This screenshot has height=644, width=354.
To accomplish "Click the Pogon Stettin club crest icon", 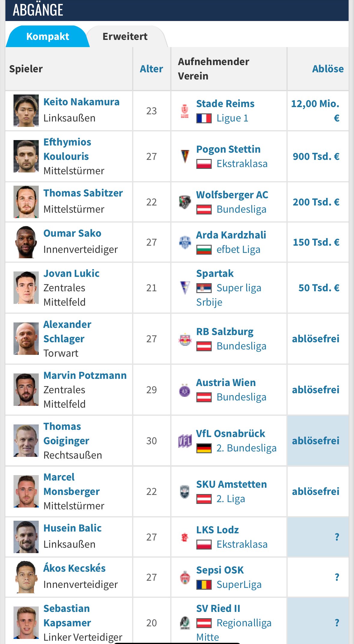I will (185, 156).
